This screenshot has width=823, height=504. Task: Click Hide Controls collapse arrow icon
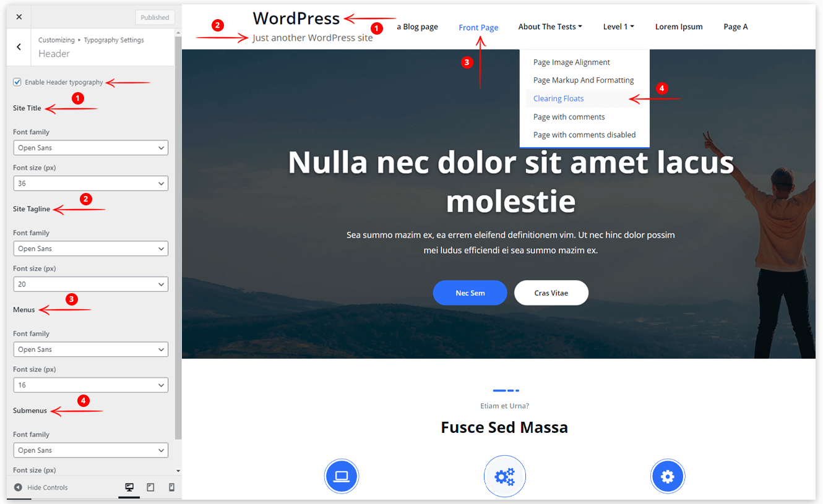[18, 487]
